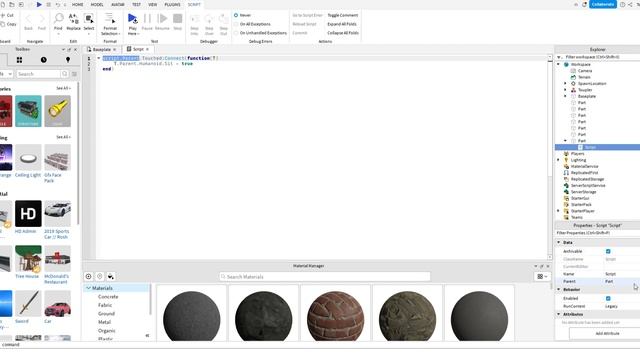The width and height of the screenshot is (640, 360).
Task: Click the Toolbox search magnifier icon
Action: tap(64, 74)
